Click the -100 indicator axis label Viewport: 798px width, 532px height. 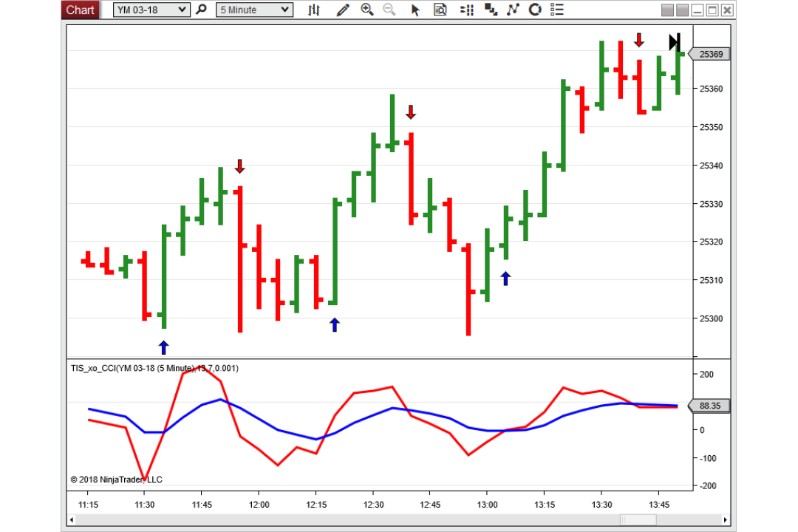707,458
